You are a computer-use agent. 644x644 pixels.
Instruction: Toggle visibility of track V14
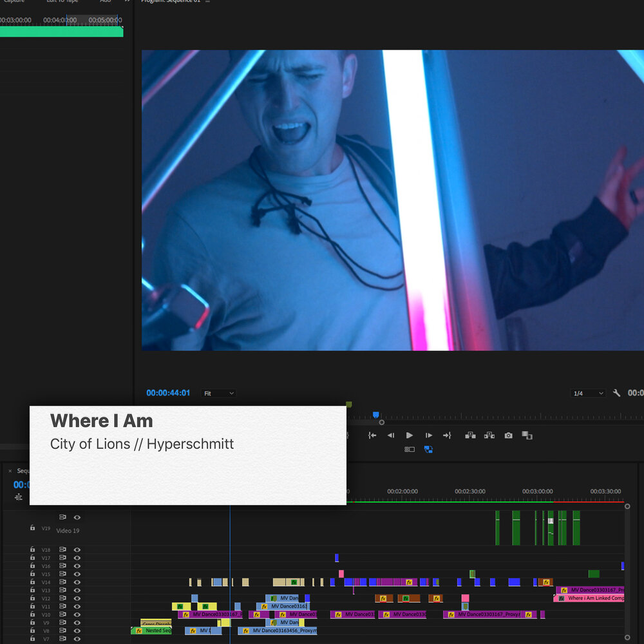pyautogui.click(x=77, y=582)
